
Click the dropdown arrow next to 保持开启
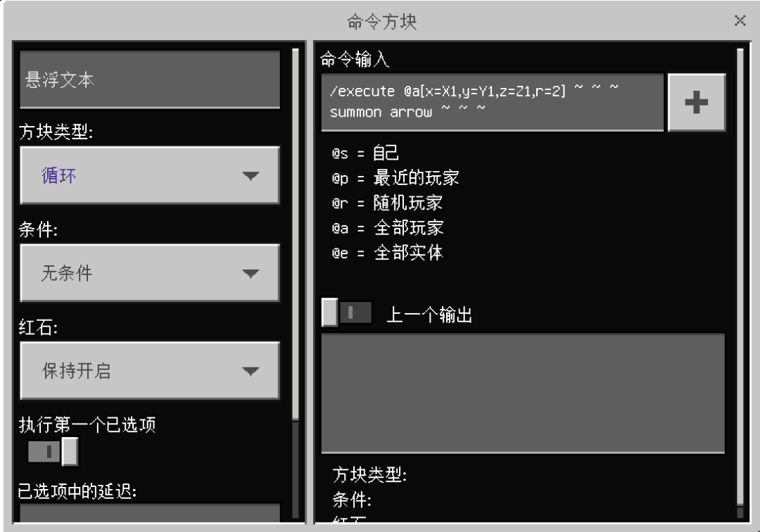click(250, 371)
